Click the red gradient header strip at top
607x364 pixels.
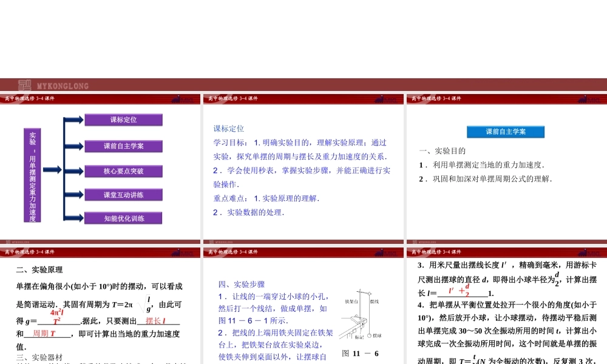pos(303,86)
